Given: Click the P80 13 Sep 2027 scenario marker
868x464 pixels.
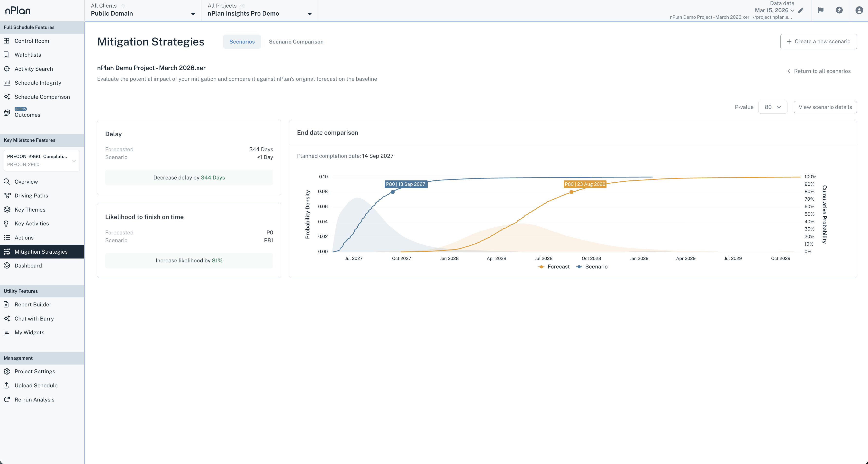Looking at the screenshot, I should (393, 192).
